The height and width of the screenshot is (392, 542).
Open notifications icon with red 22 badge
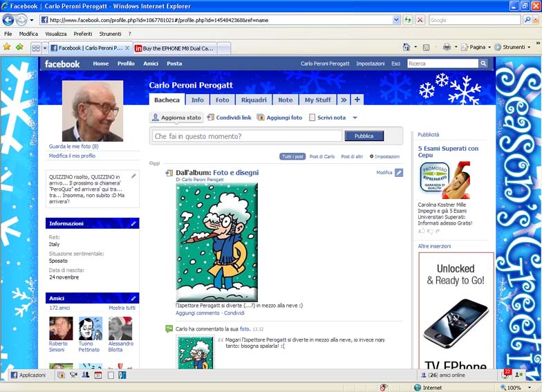coord(506,374)
